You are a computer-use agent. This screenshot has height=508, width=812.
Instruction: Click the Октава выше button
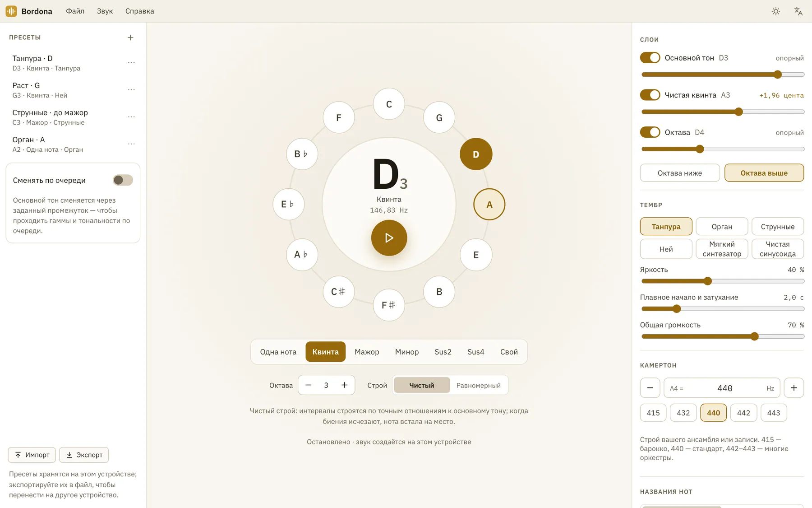[764, 173]
